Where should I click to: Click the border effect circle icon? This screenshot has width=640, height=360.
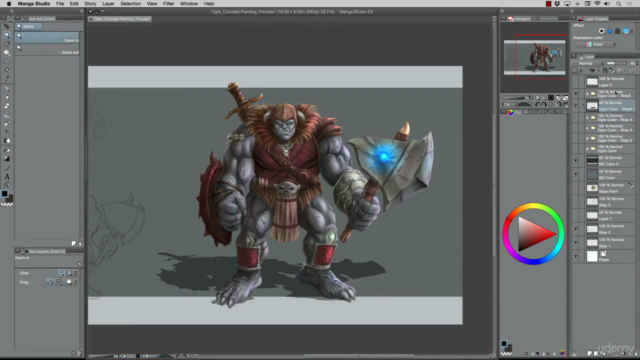(x=601, y=31)
